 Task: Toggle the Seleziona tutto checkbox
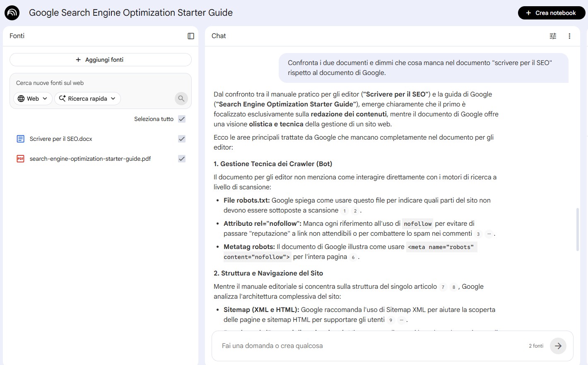tap(182, 119)
